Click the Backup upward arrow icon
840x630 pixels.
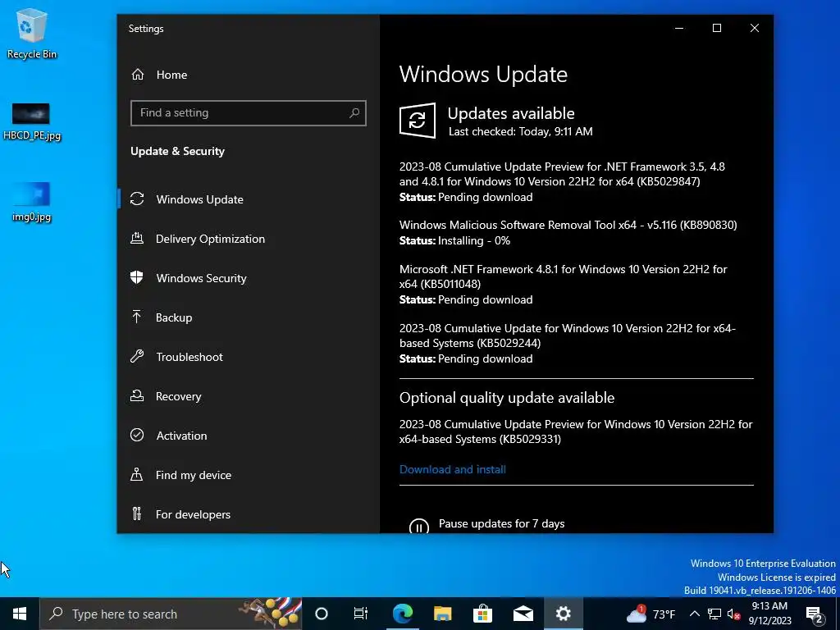coord(137,317)
